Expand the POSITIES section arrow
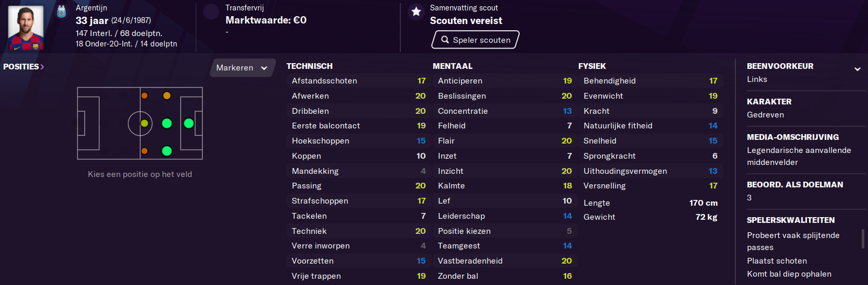The height and width of the screenshot is (285, 868). [x=42, y=67]
